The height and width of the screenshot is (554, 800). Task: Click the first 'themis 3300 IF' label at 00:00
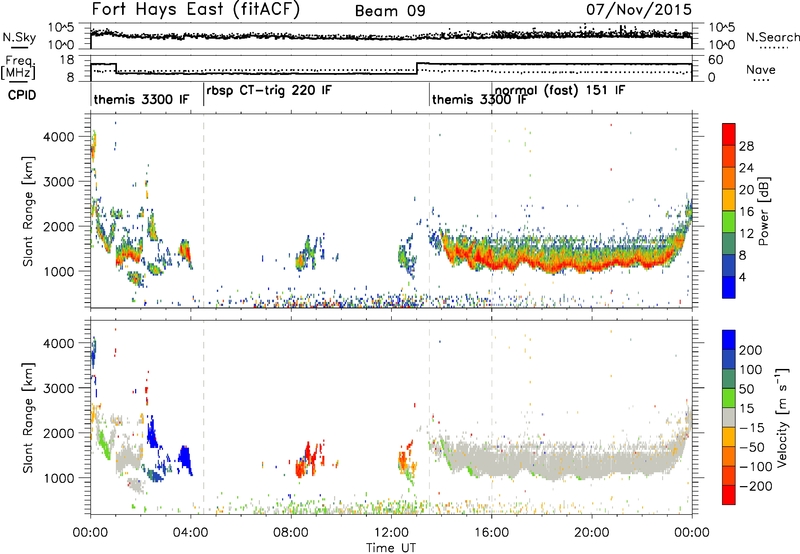(141, 99)
